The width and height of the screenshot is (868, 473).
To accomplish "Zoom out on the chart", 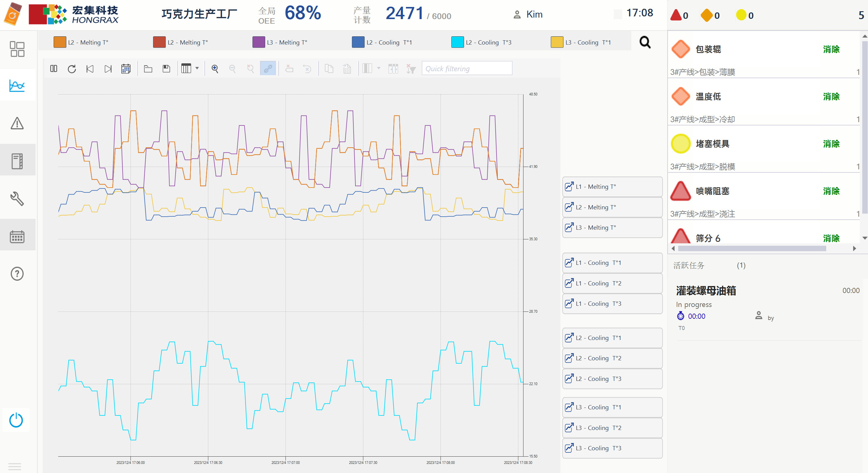I will pos(233,69).
